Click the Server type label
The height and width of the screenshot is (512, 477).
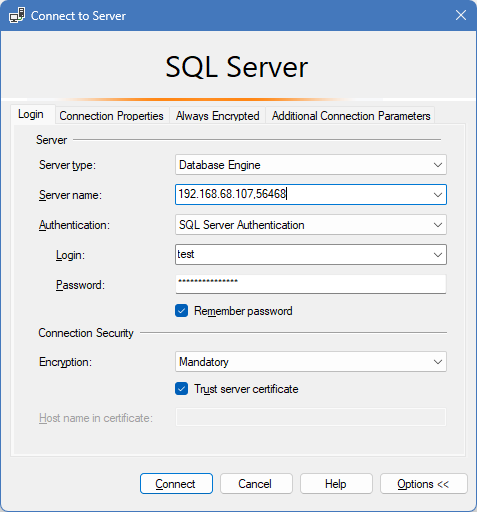pyautogui.click(x=67, y=165)
